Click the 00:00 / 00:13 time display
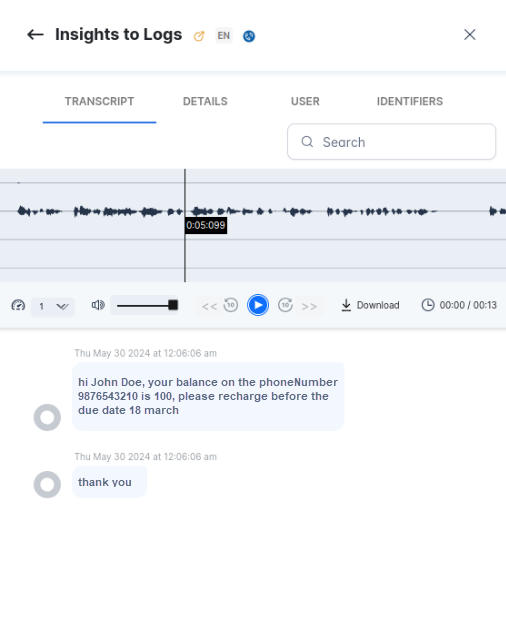 click(468, 305)
